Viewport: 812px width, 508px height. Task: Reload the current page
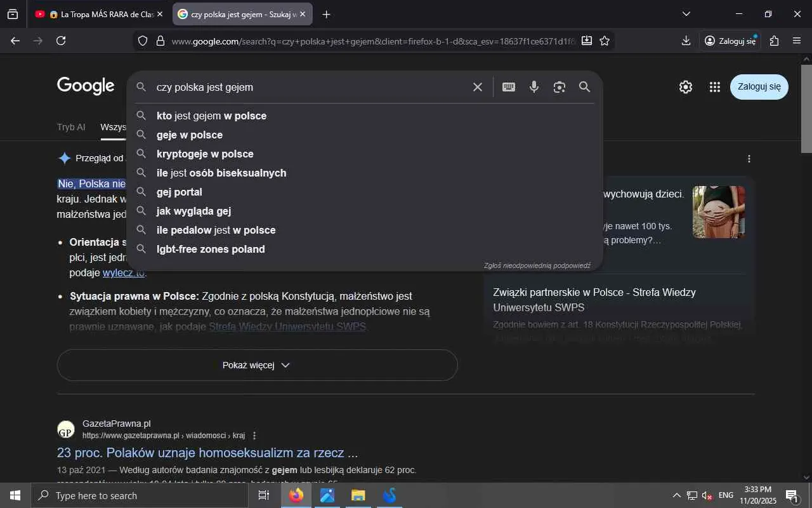pos(61,41)
